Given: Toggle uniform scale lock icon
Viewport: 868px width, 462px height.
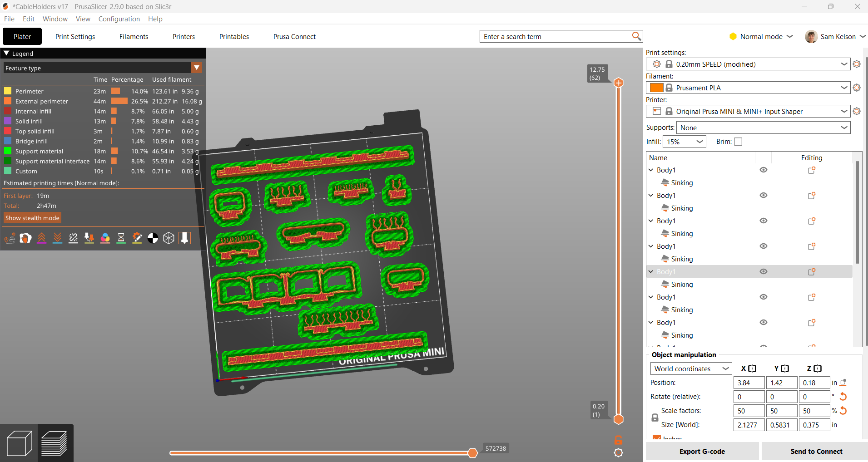Looking at the screenshot, I should click(x=655, y=418).
